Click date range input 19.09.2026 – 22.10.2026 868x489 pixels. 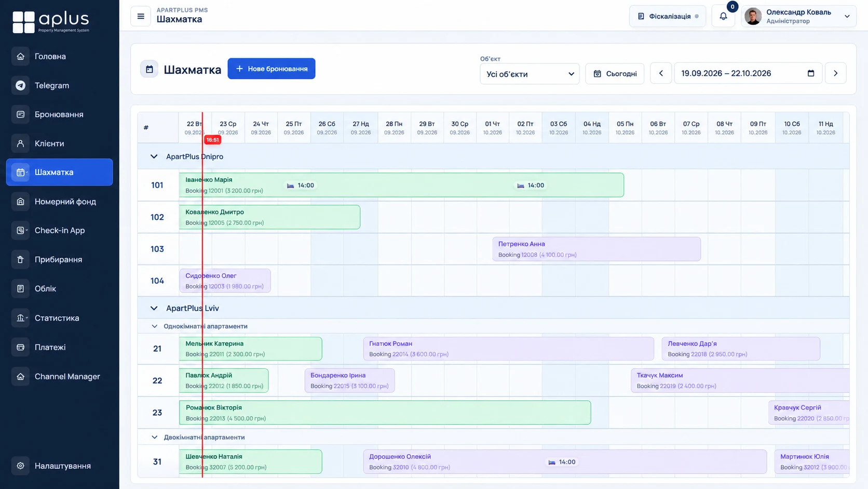coord(748,73)
